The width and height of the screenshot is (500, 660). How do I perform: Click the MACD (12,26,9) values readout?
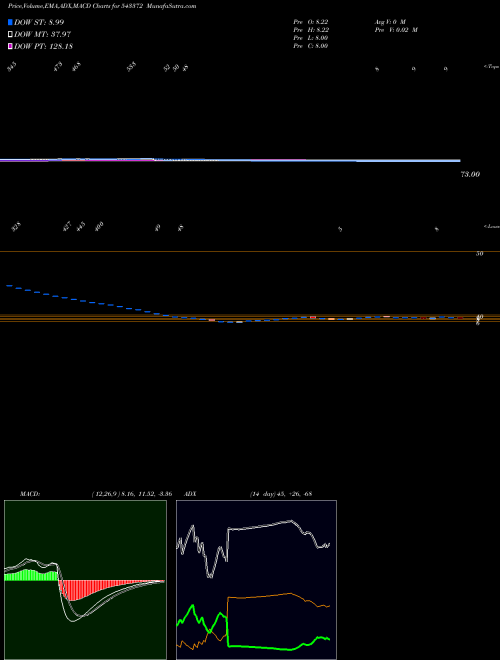click(x=131, y=494)
